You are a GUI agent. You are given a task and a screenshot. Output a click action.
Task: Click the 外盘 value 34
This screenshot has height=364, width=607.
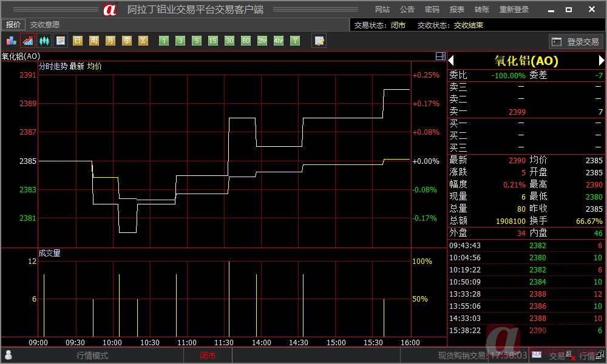[x=521, y=233]
